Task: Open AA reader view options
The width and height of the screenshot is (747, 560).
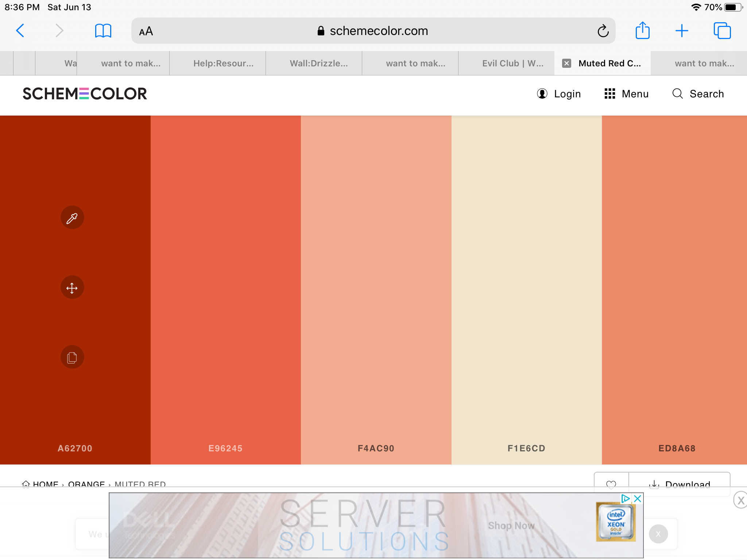Action: coord(146,31)
